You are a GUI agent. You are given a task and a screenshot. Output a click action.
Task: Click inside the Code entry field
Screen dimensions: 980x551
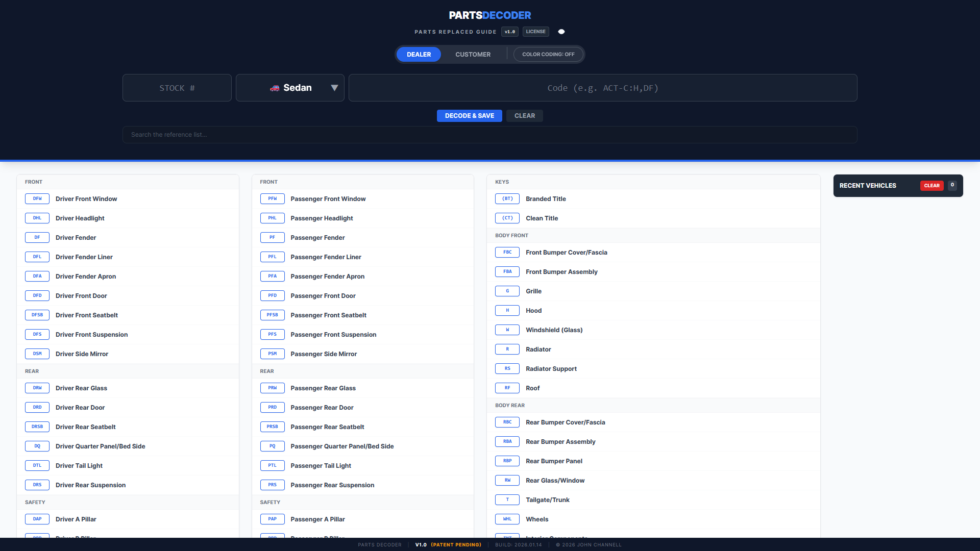tap(603, 87)
